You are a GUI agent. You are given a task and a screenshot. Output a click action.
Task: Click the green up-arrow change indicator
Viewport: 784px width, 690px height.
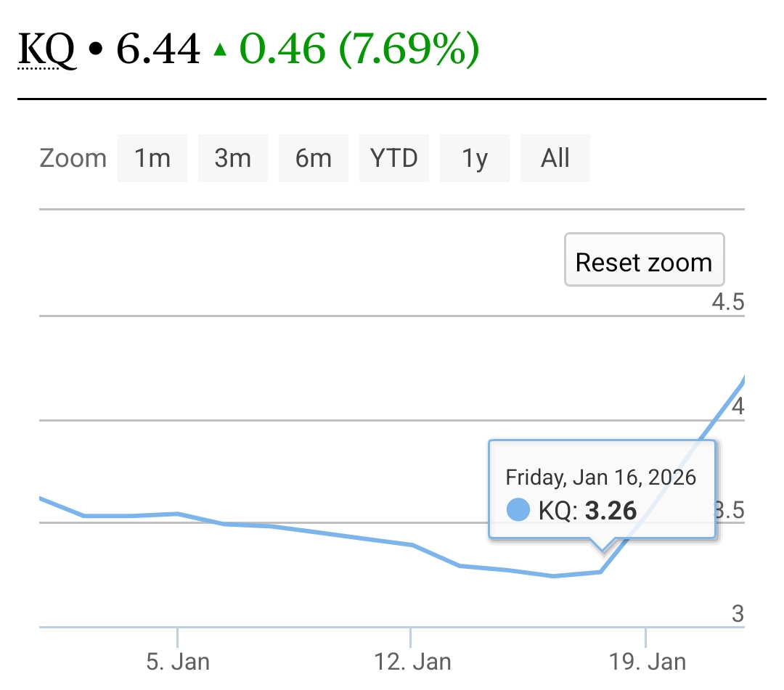[x=220, y=50]
